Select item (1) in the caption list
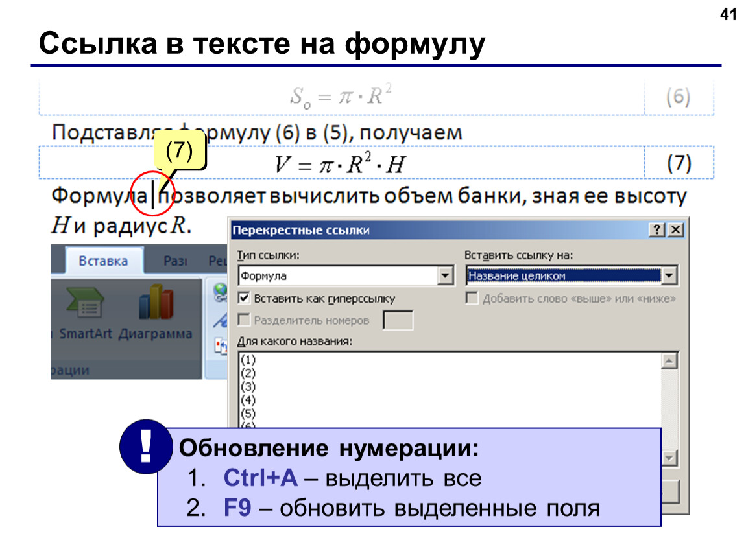 (248, 359)
